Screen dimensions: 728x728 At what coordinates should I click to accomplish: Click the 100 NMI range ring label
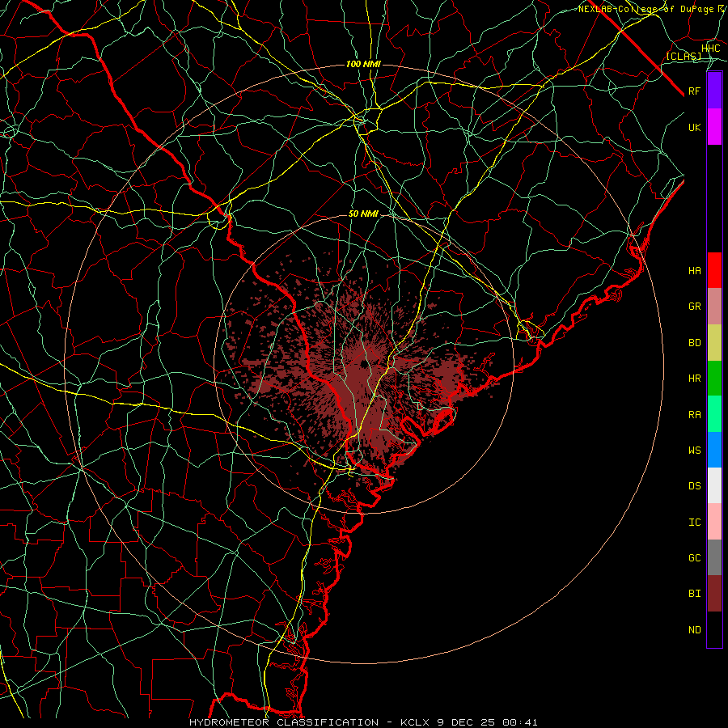click(x=363, y=64)
